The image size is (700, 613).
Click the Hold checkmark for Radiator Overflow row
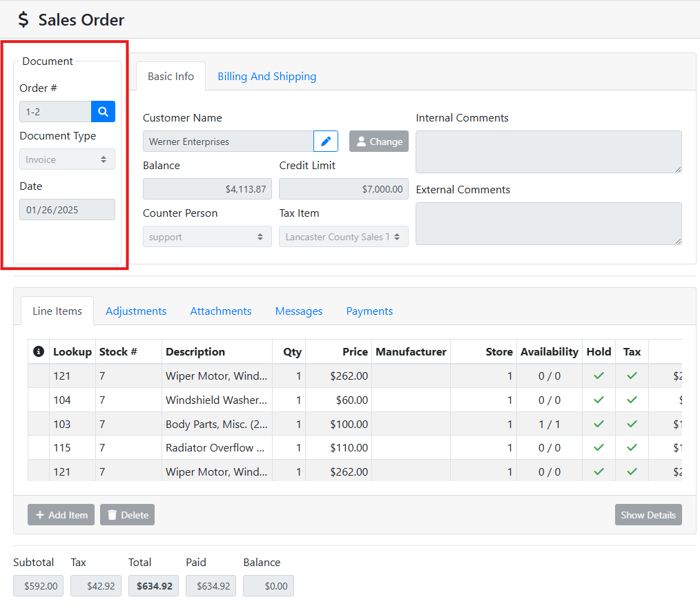tap(599, 448)
